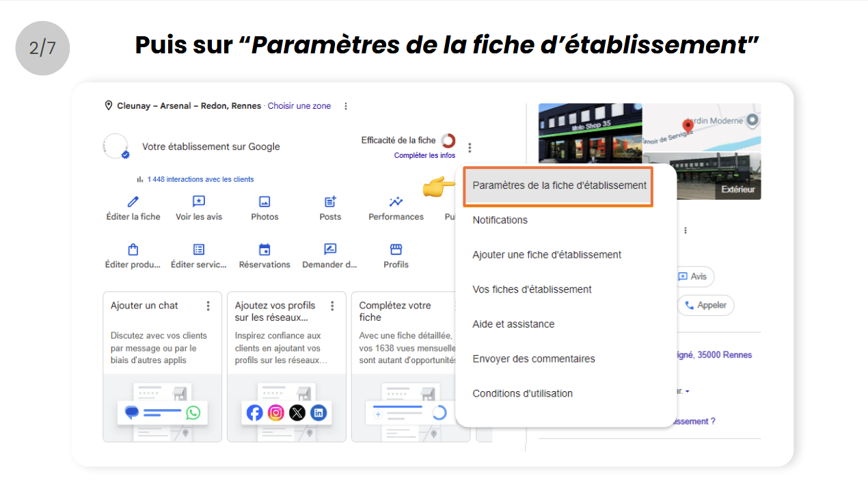Click the Choisir une zone link
Image resolution: width=868 pixels, height=489 pixels.
point(299,106)
